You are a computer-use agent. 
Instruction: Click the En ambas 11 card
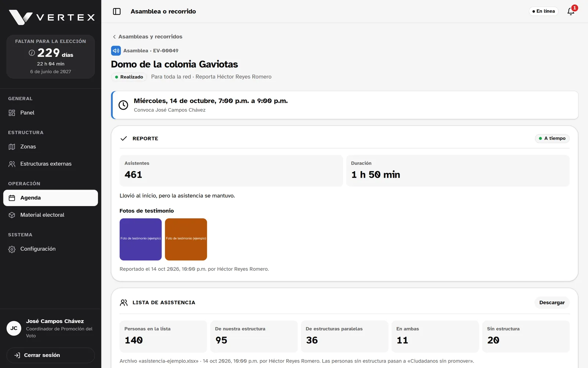435,337
